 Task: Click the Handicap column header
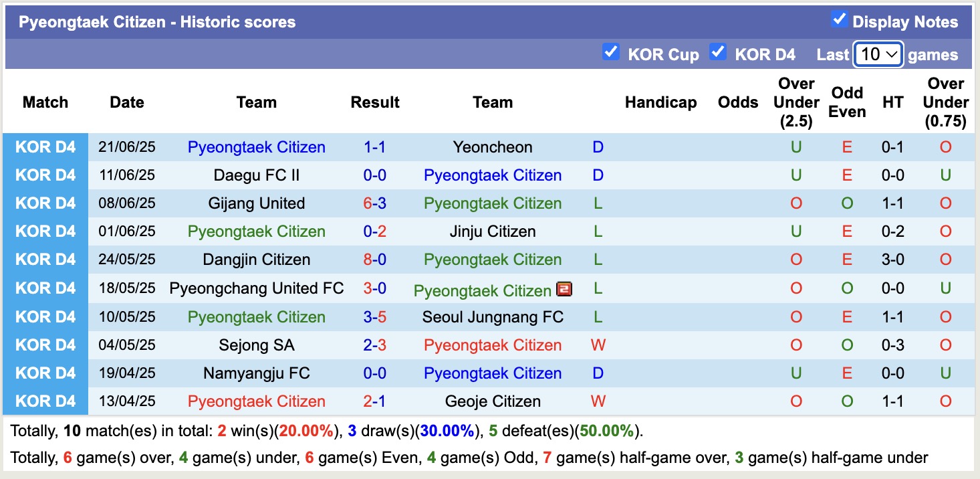click(x=661, y=102)
